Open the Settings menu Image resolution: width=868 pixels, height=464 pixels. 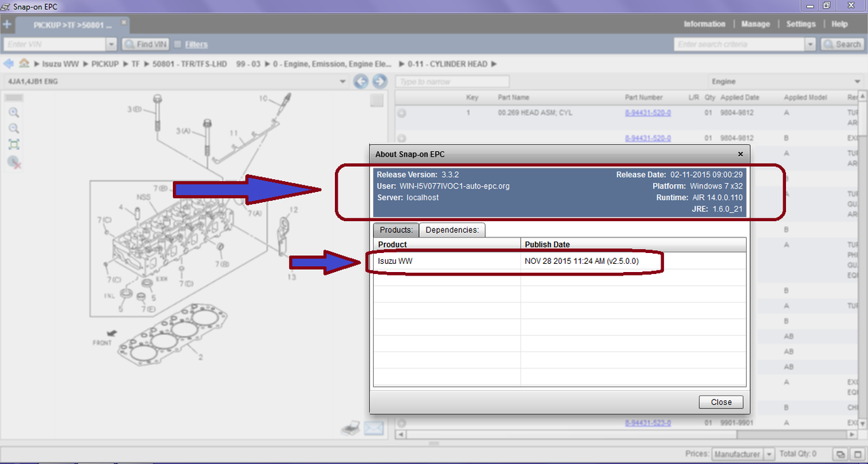coord(801,24)
